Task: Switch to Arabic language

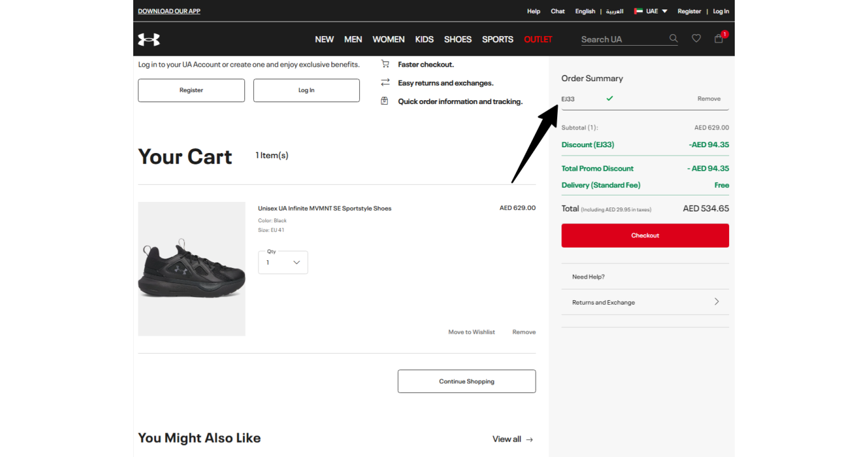Action: pos(614,11)
